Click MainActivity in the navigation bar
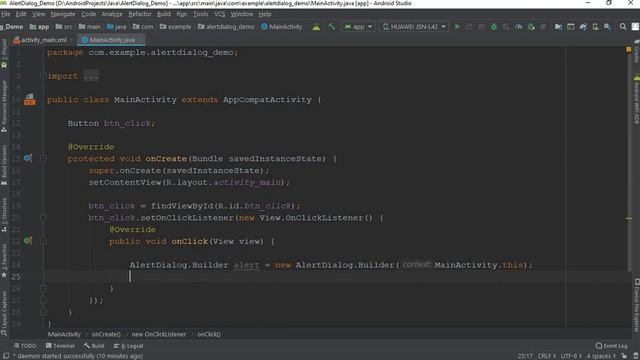The height and width of the screenshot is (360, 640). click(x=282, y=27)
